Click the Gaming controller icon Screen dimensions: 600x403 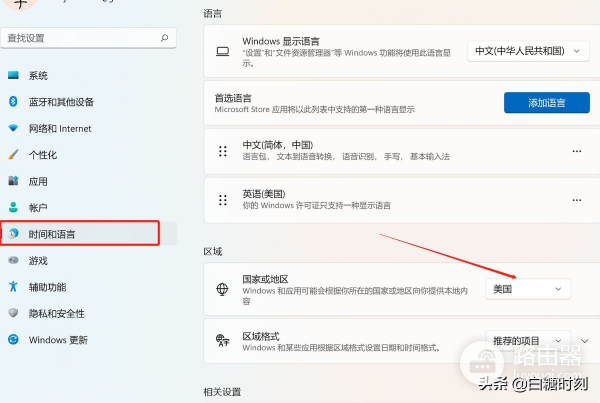pyautogui.click(x=13, y=260)
